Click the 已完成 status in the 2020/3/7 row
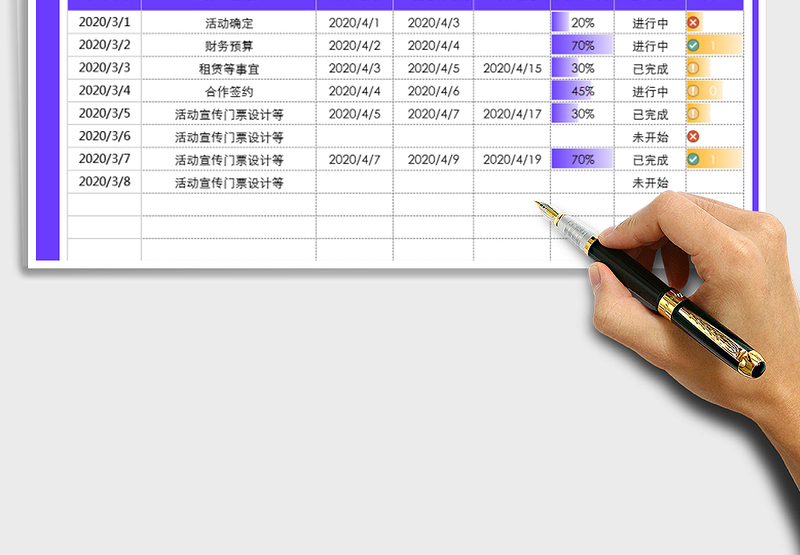Image resolution: width=800 pixels, height=555 pixels. coord(650,160)
